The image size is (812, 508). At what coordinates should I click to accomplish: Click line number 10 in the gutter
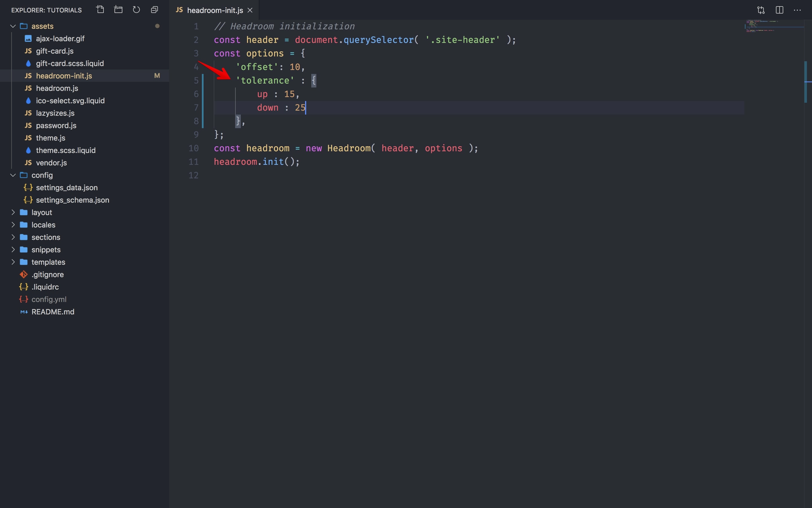[x=194, y=148]
